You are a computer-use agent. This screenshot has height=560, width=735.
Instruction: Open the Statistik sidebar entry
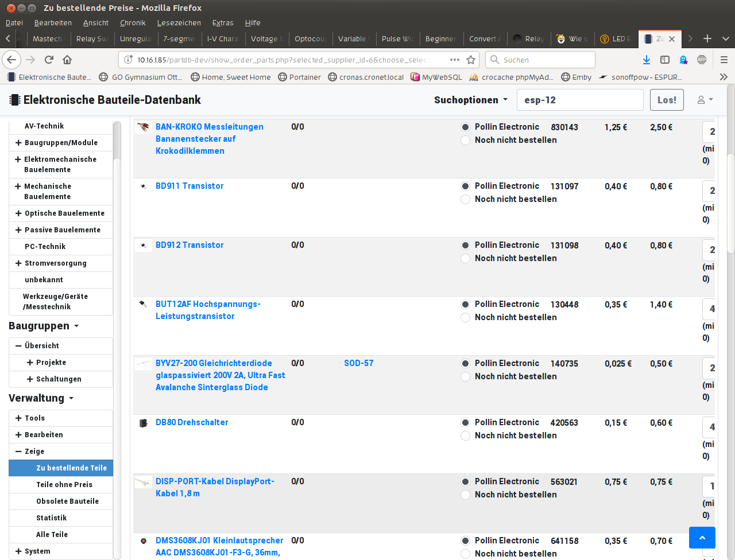52,518
